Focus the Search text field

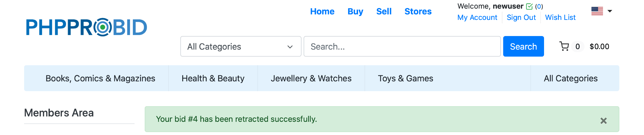click(x=402, y=47)
